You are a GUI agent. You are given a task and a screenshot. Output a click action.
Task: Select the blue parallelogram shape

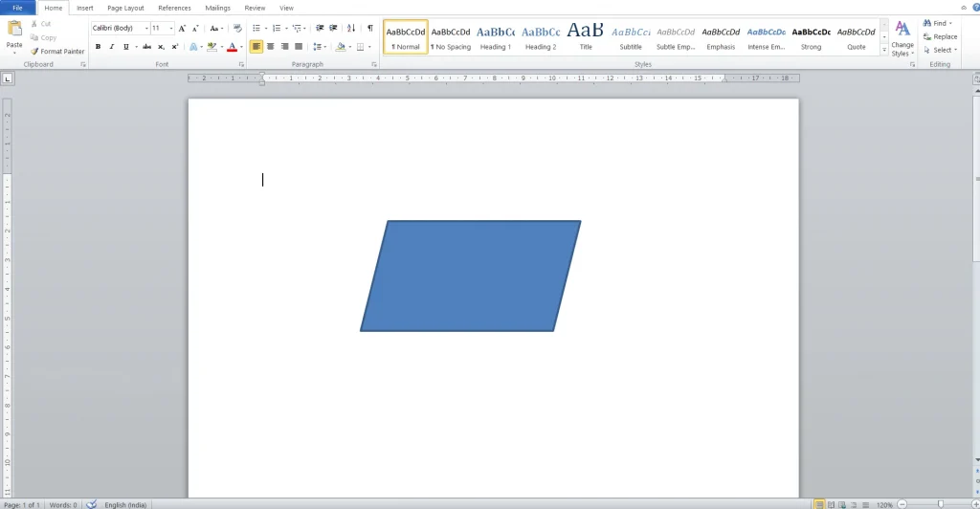pyautogui.click(x=470, y=277)
